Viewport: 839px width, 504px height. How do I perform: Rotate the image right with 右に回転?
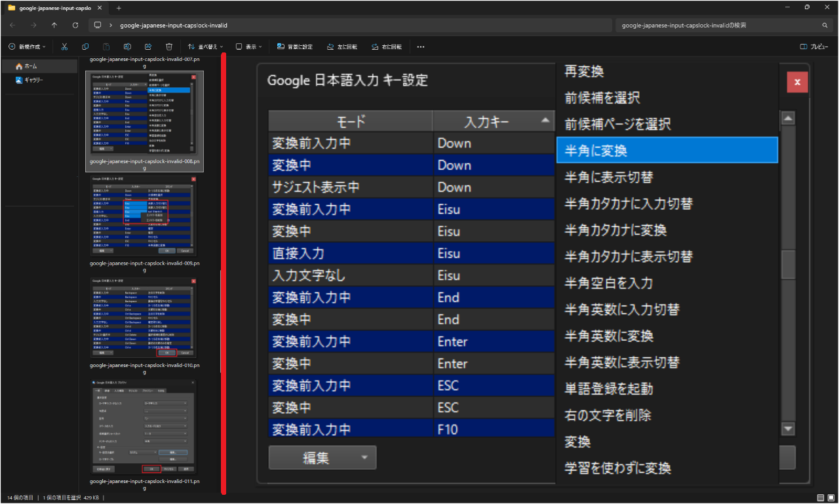coord(385,47)
